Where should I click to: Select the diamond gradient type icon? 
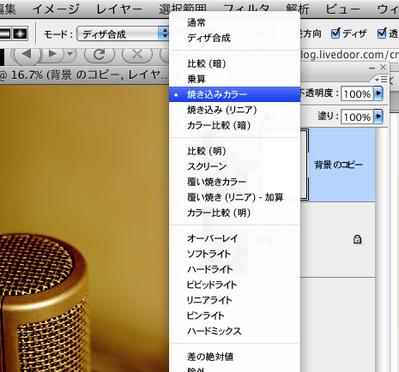tap(20, 34)
